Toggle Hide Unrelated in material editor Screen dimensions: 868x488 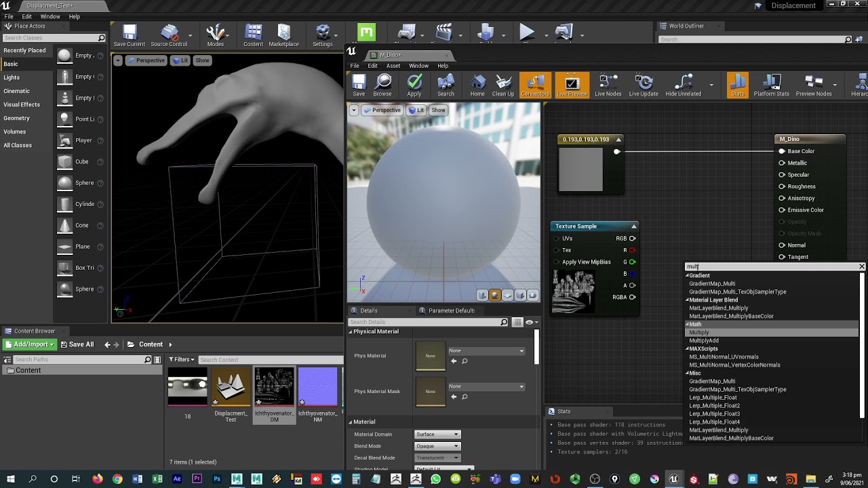tap(683, 86)
